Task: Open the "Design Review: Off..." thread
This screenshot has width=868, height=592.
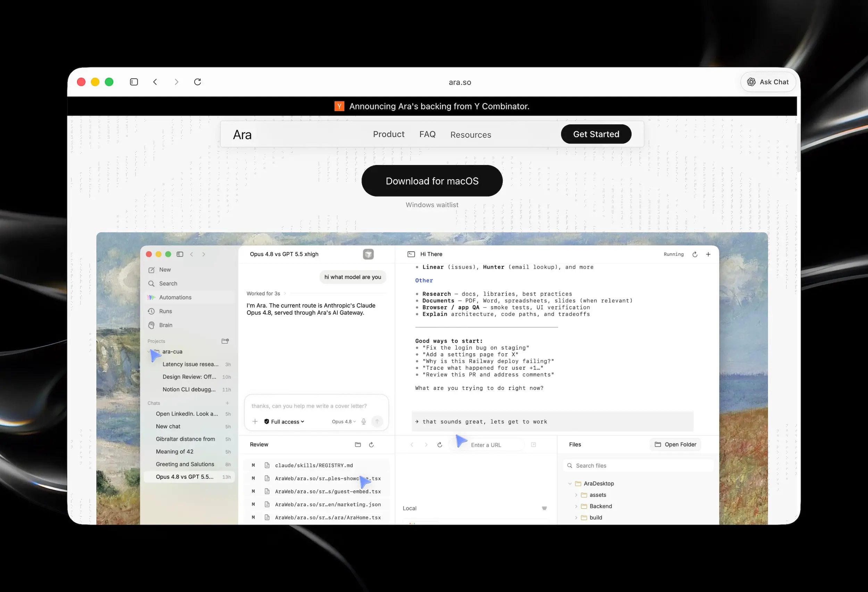Action: coord(189,377)
